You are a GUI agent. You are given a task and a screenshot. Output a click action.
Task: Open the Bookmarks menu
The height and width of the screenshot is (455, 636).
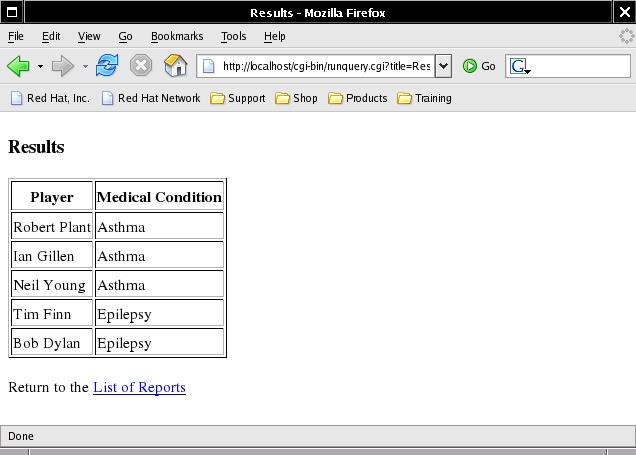(176, 36)
